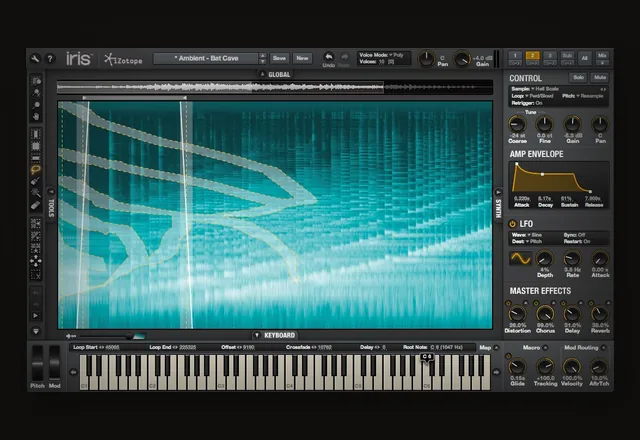
Task: Open the Loop mode dropdown
Action: (532, 96)
